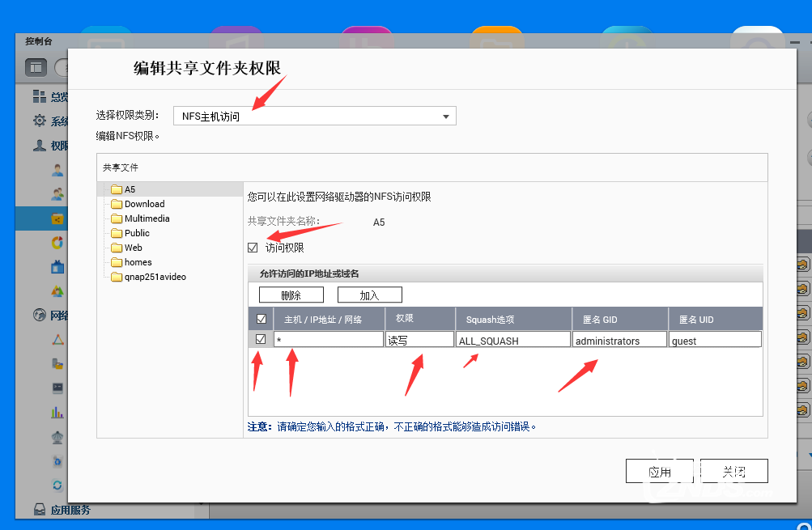The width and height of the screenshot is (812, 530).
Task: Open the ALL_SQUASH option dropdown cell
Action: click(513, 340)
